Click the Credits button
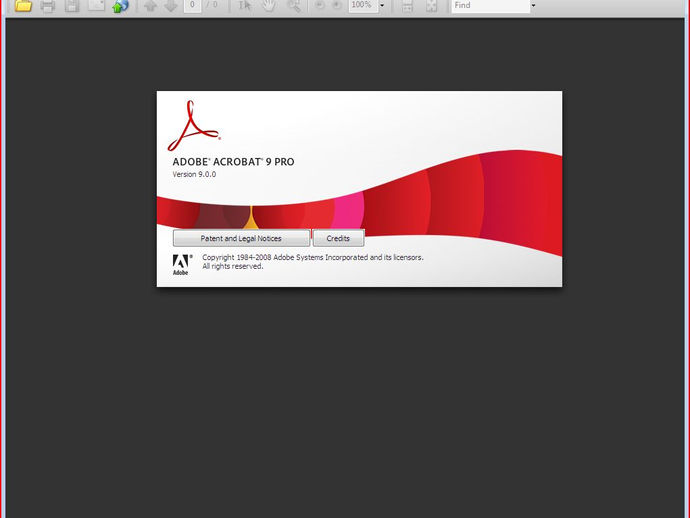The width and height of the screenshot is (690, 518). point(338,238)
